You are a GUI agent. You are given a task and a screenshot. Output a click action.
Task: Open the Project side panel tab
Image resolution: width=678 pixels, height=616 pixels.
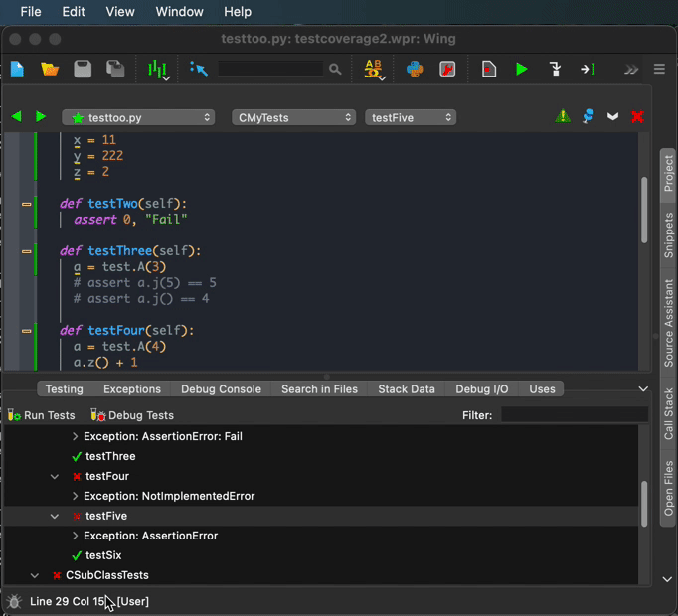point(668,174)
